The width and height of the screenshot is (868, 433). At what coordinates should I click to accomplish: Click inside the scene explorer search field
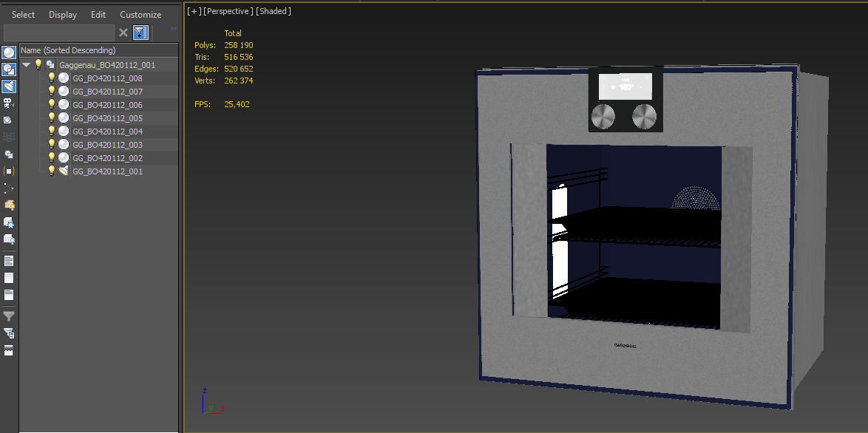coord(59,33)
